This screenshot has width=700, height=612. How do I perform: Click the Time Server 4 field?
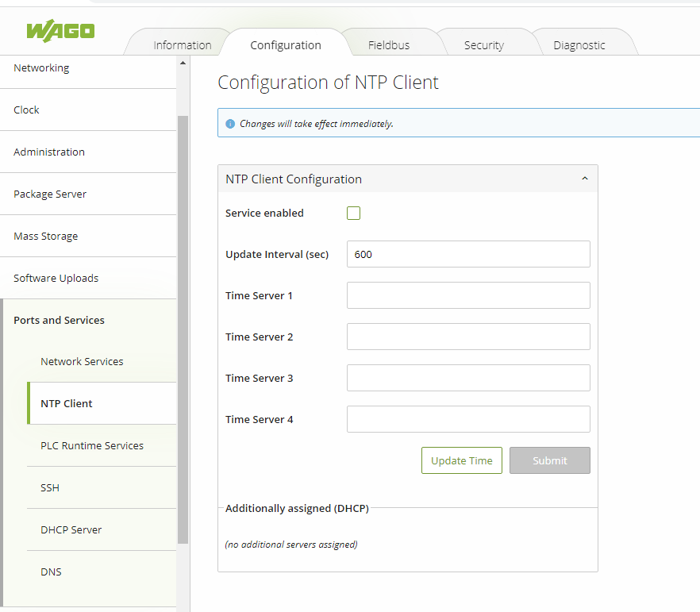[468, 418]
